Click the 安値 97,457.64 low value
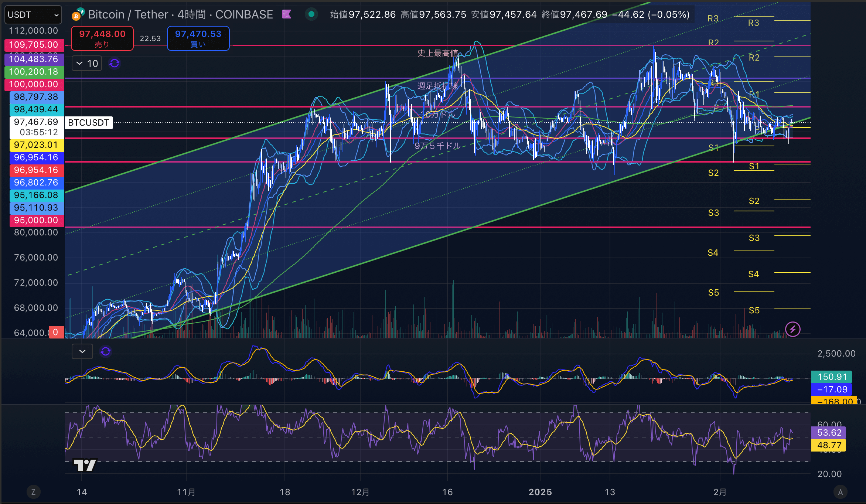Viewport: 866px width, 504px height. point(504,14)
